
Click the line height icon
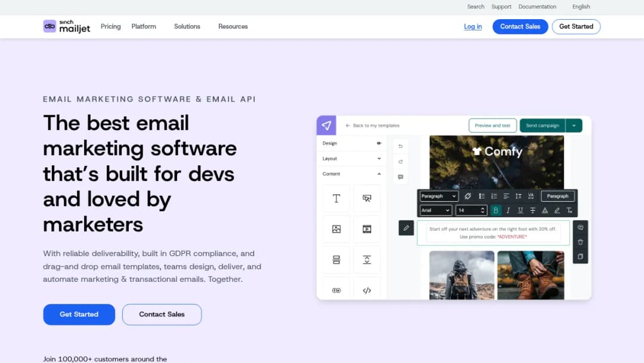click(x=518, y=196)
